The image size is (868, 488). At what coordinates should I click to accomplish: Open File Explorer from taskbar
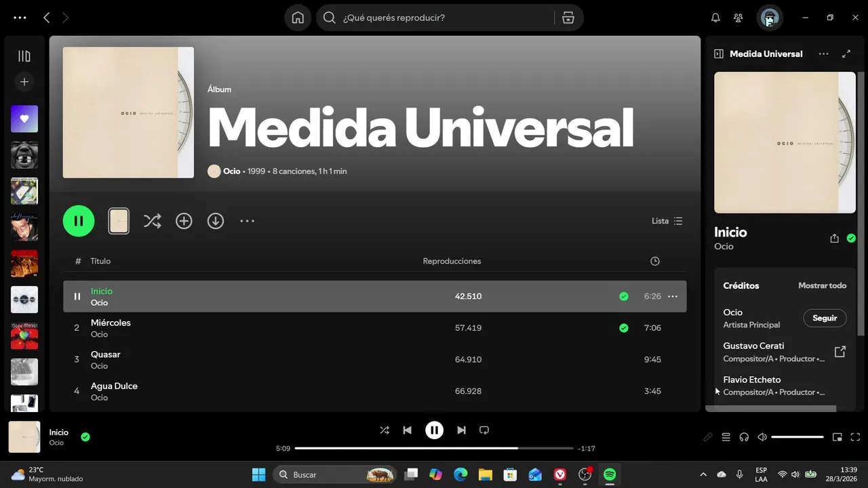click(x=485, y=474)
